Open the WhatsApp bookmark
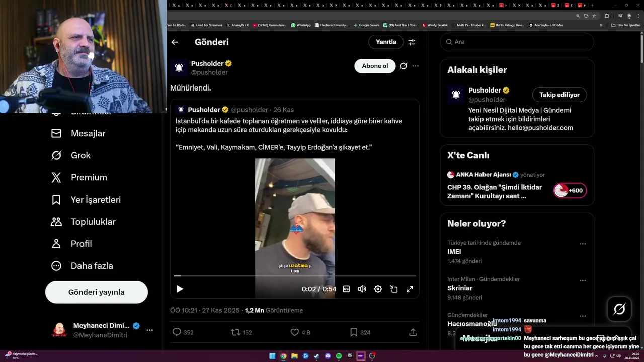 coord(301,25)
